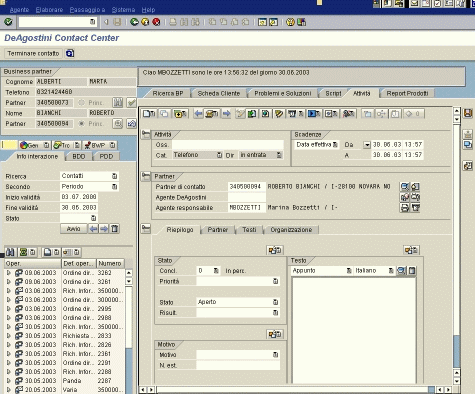Open the Secondo Periodo dropdown
Image resolution: width=475 pixels, height=394 pixels.
coord(114,187)
